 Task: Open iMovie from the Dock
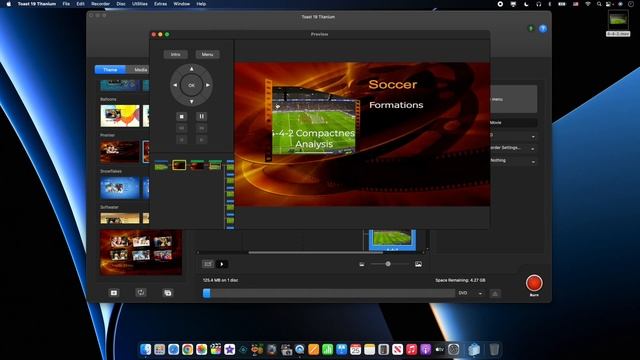coord(229,349)
